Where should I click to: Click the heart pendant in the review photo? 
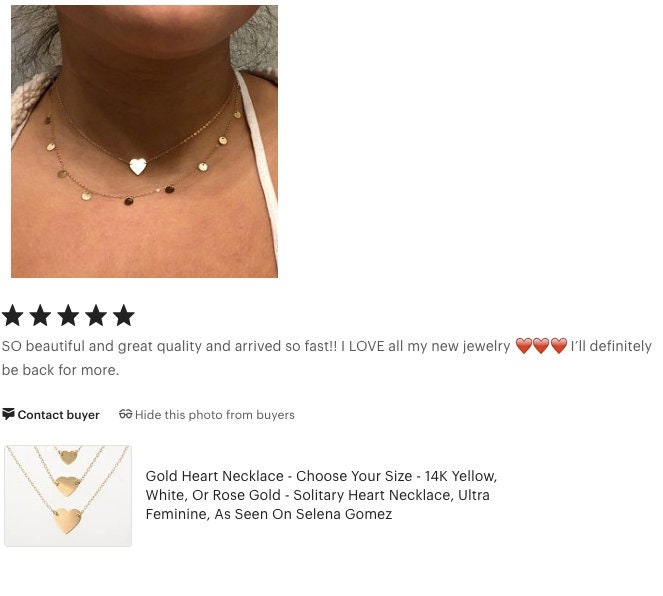coord(138,167)
